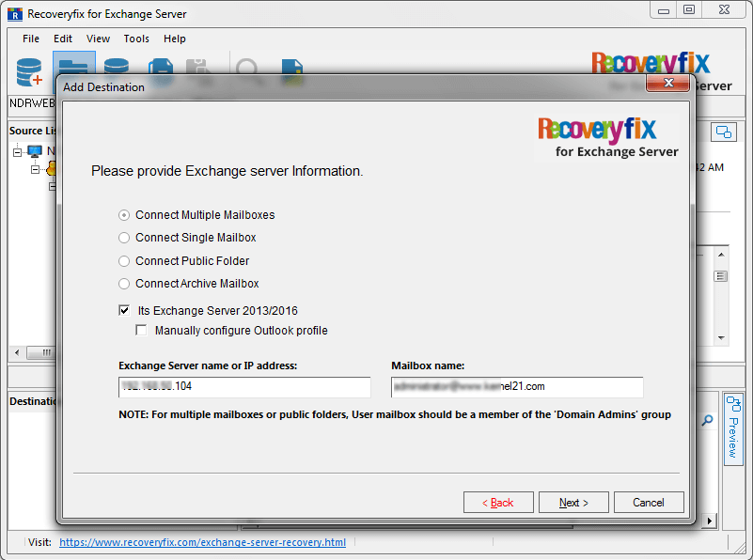This screenshot has width=753, height=560.
Task: Open the Edit menu
Action: pyautogui.click(x=63, y=39)
